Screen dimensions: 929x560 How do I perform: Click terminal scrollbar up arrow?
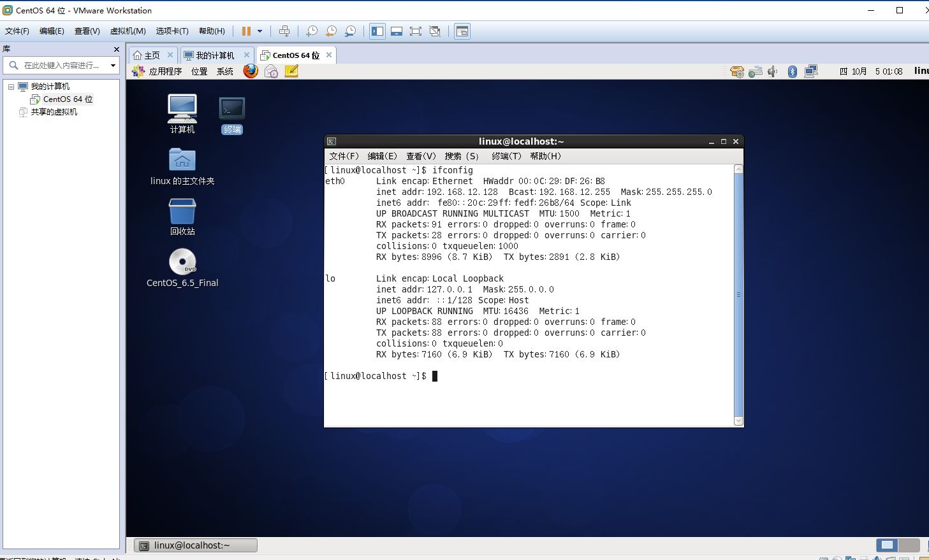coord(738,169)
